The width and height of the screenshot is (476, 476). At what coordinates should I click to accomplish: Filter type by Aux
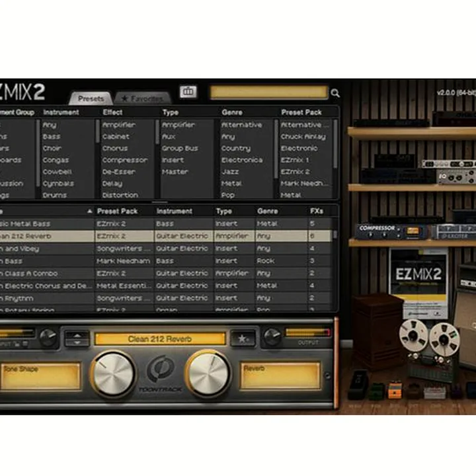click(x=169, y=137)
